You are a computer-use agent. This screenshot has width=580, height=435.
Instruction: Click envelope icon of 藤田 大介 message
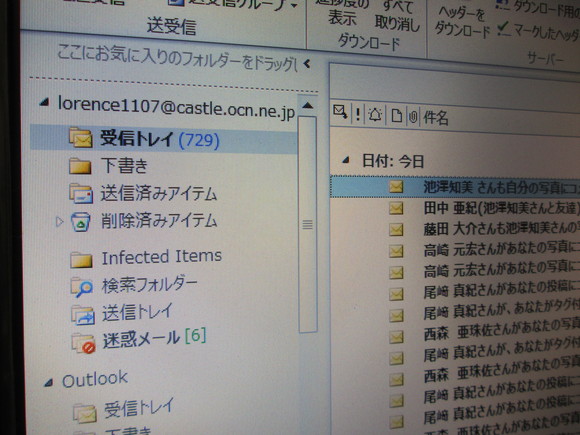point(396,230)
